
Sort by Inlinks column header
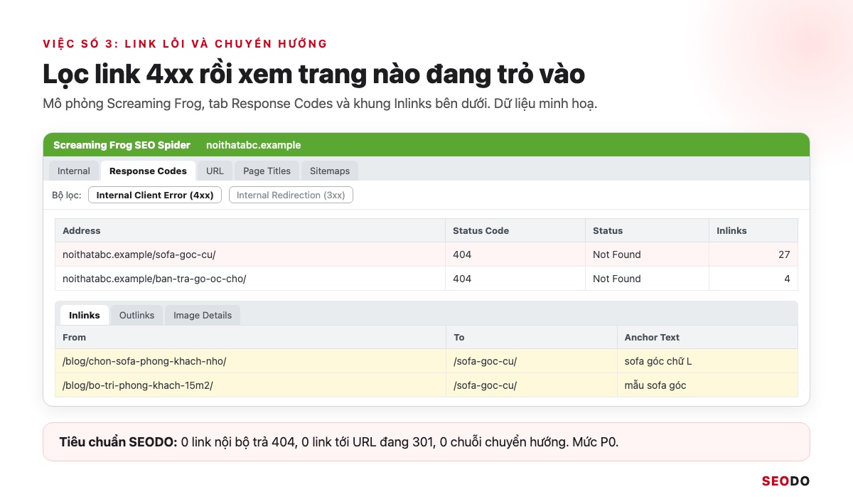(x=753, y=230)
